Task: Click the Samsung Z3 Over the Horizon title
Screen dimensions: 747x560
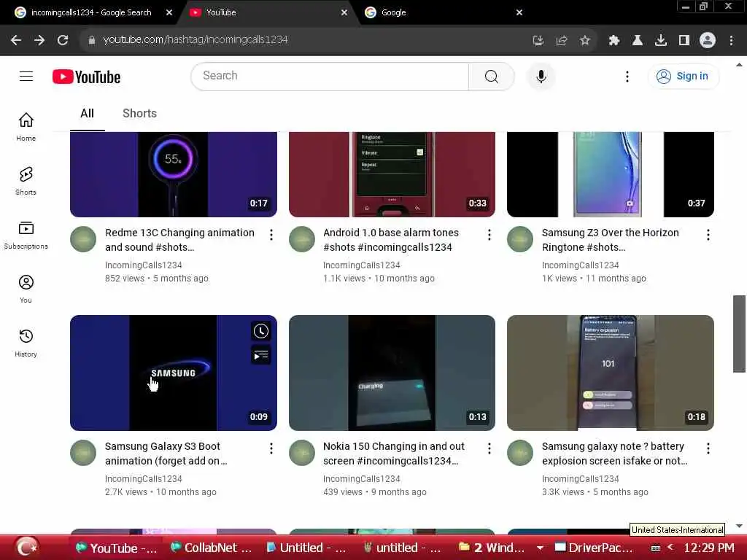Action: 611,240
